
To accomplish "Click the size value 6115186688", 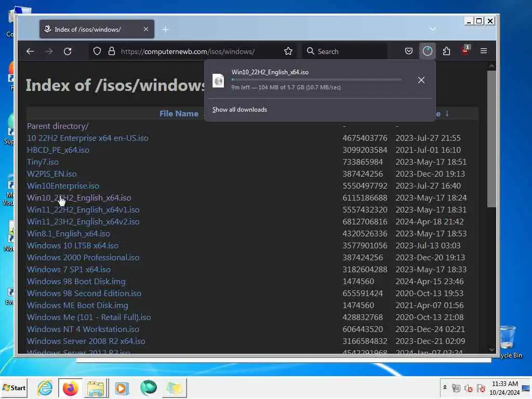I will (365, 198).
